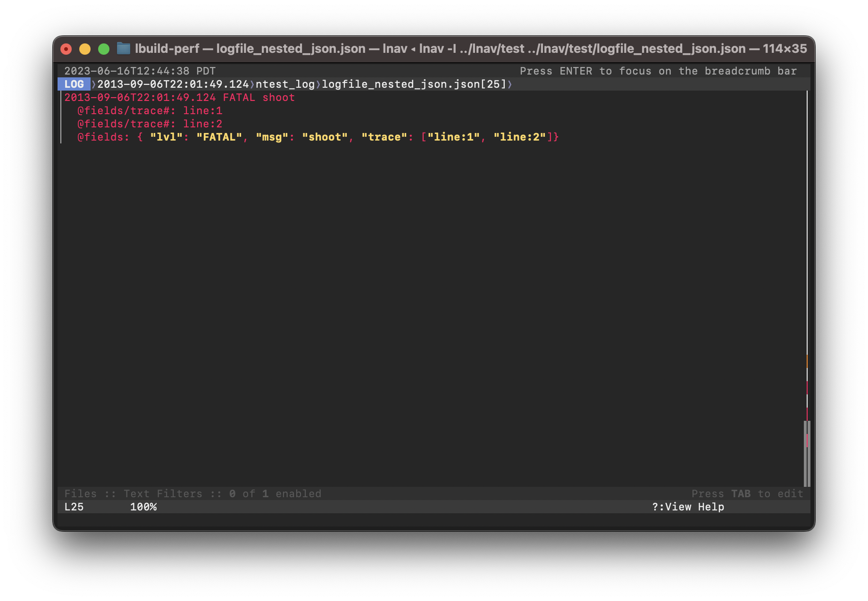Maximize the window with green button
This screenshot has width=868, height=601.
[x=104, y=49]
